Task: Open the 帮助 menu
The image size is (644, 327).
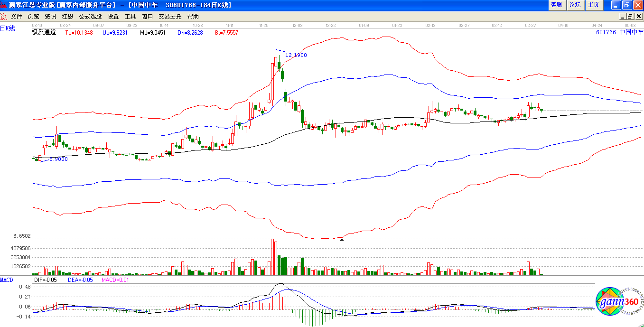Action: tap(193, 16)
